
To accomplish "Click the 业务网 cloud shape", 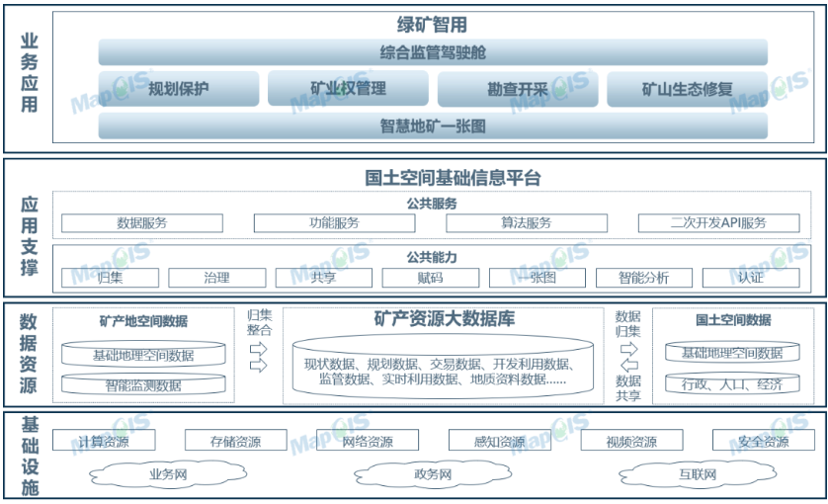I will point(168,474).
